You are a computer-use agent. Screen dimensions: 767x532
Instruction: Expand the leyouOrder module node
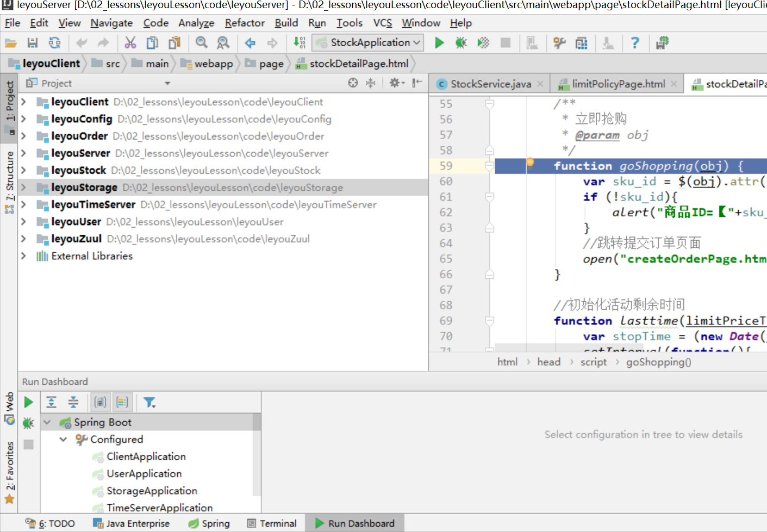point(23,136)
